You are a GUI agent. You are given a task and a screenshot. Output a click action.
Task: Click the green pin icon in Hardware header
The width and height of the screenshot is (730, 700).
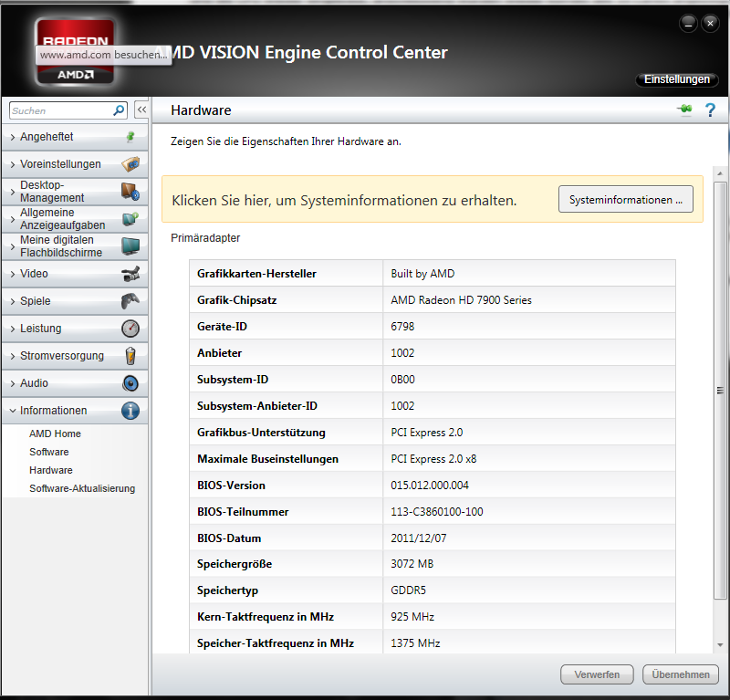684,110
